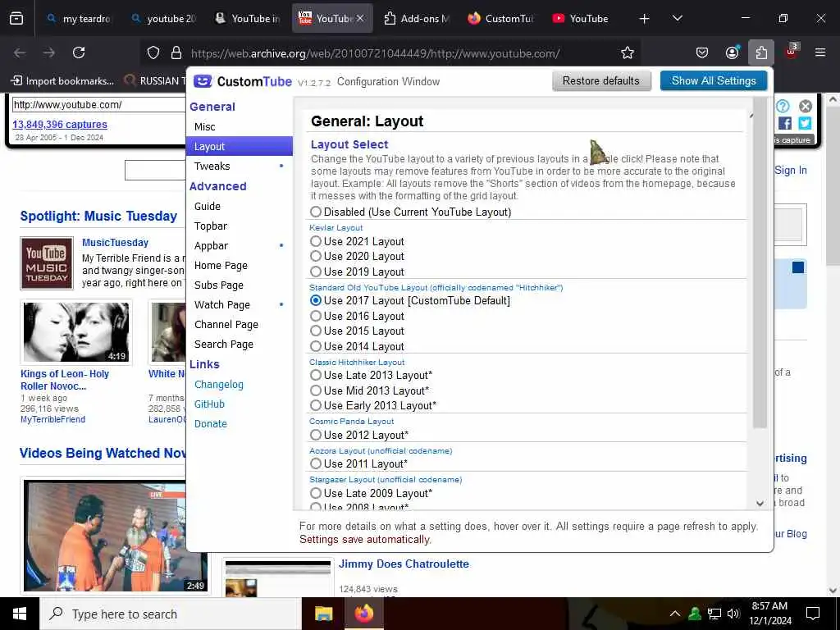Click the Restore defaults button
840x630 pixels.
(601, 81)
